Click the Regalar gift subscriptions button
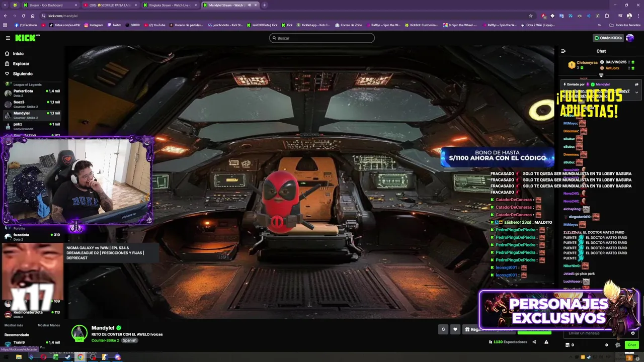The image size is (644, 362). [x=488, y=329]
